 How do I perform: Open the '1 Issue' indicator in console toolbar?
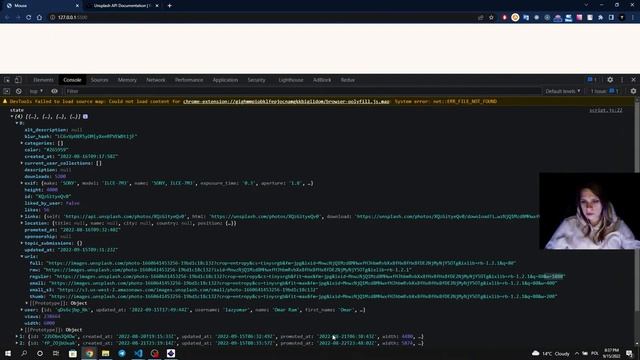(604, 91)
